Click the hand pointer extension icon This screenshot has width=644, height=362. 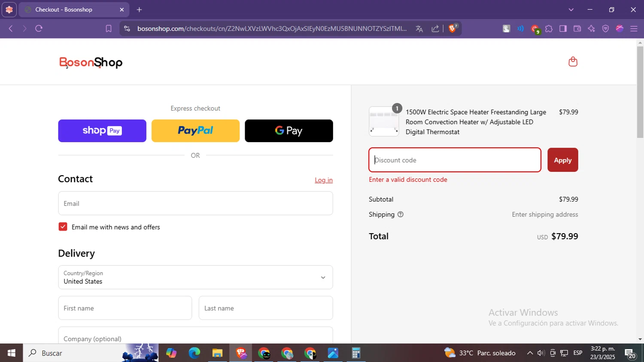coord(507,29)
